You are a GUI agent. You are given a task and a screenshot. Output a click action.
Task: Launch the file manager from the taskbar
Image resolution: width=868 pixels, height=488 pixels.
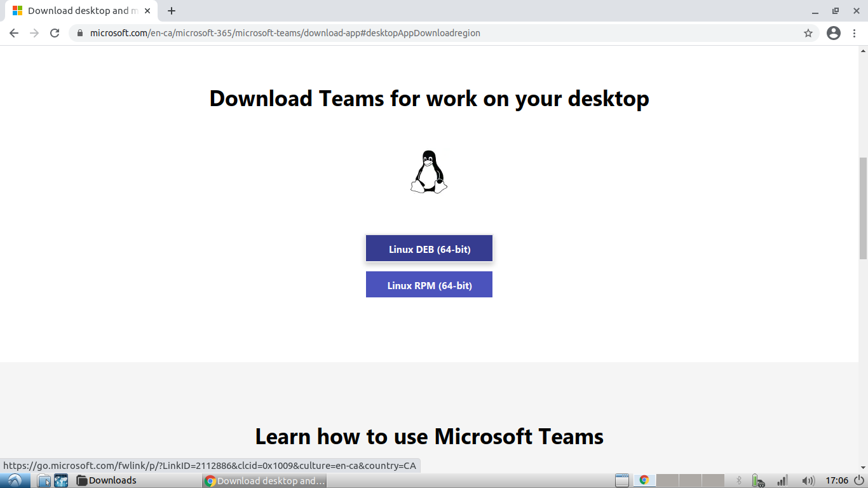[x=44, y=480]
